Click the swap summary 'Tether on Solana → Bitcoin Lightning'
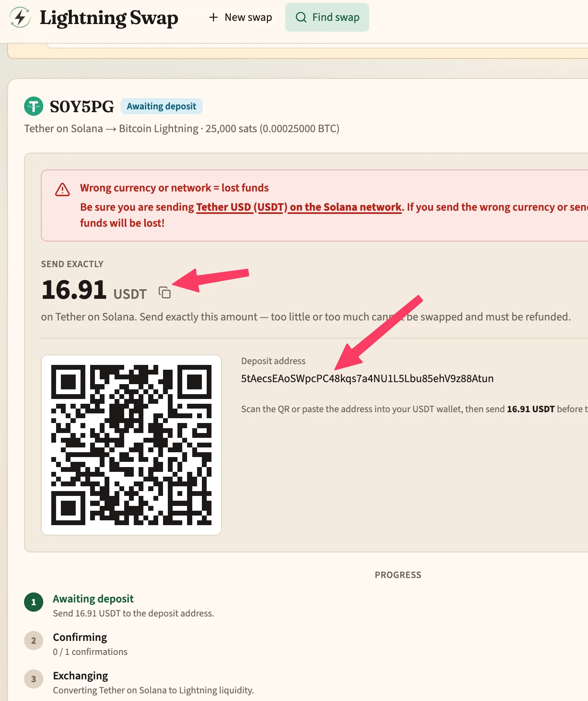 pyautogui.click(x=111, y=129)
